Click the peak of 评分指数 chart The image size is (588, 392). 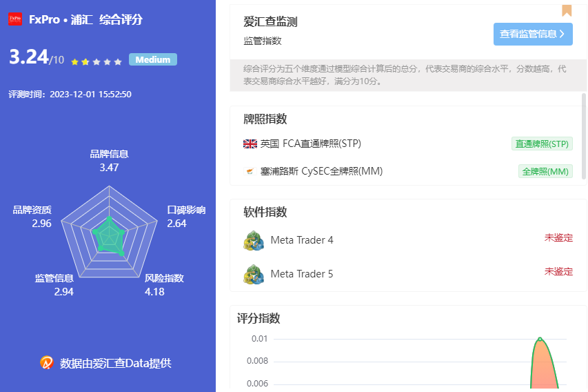pos(540,339)
